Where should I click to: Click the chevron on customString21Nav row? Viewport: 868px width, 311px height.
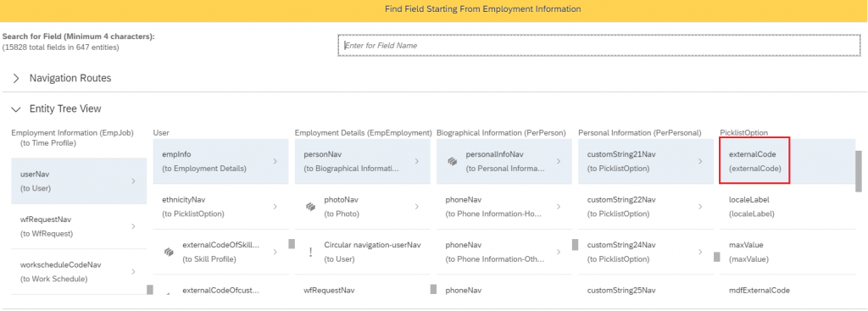tap(699, 161)
